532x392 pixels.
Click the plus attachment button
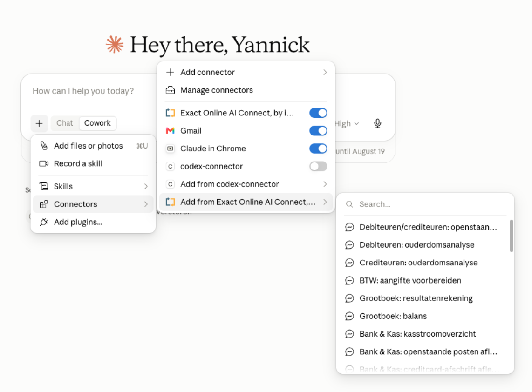tap(39, 123)
